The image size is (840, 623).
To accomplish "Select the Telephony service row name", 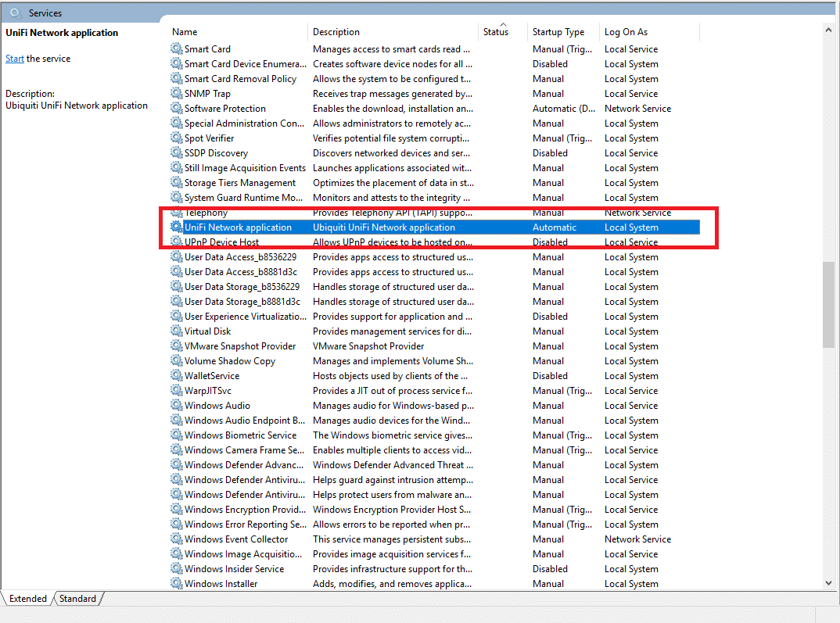I will 206,213.
